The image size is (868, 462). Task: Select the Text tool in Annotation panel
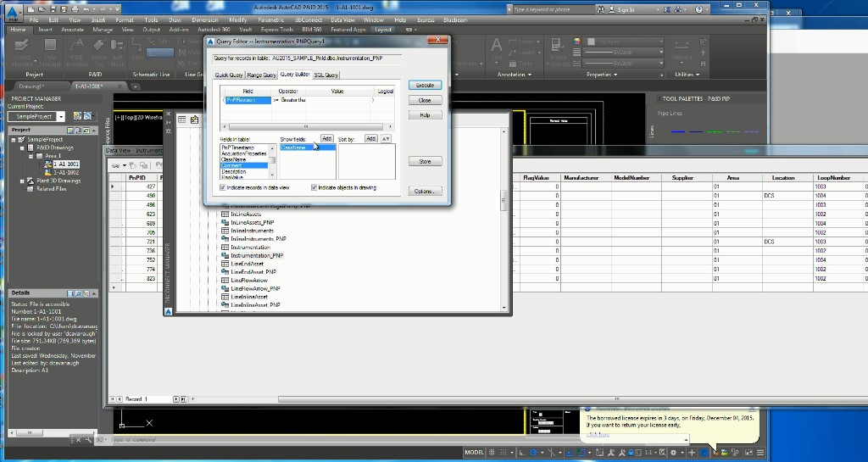[497, 50]
